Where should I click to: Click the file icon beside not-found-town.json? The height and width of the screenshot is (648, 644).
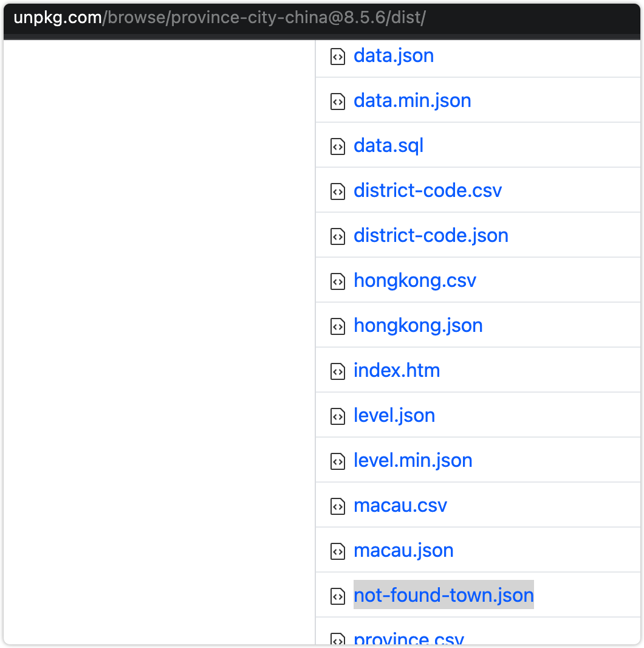coord(338,596)
